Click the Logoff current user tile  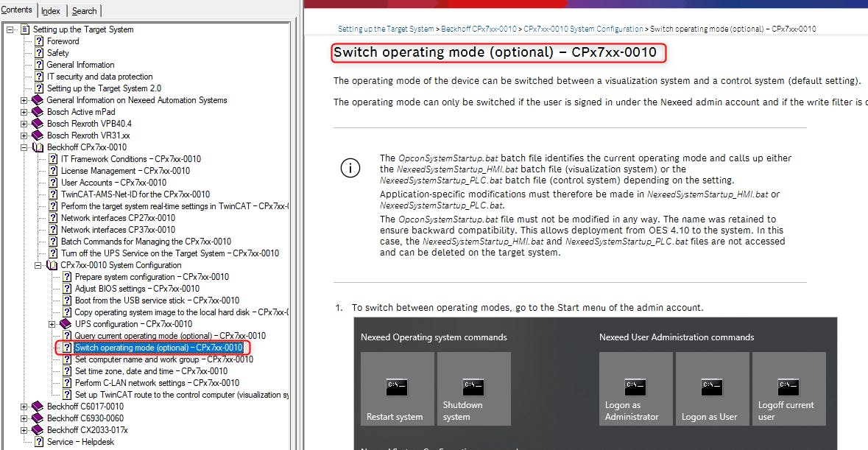coord(788,389)
